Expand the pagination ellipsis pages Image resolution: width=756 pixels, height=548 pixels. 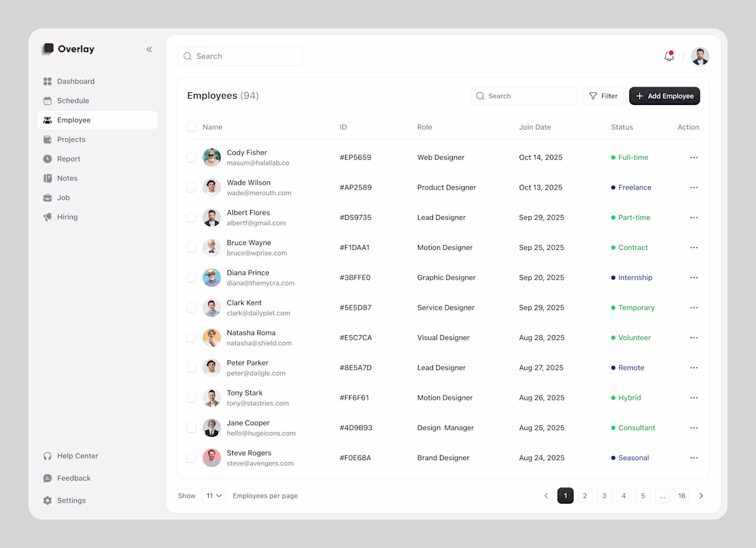[663, 496]
